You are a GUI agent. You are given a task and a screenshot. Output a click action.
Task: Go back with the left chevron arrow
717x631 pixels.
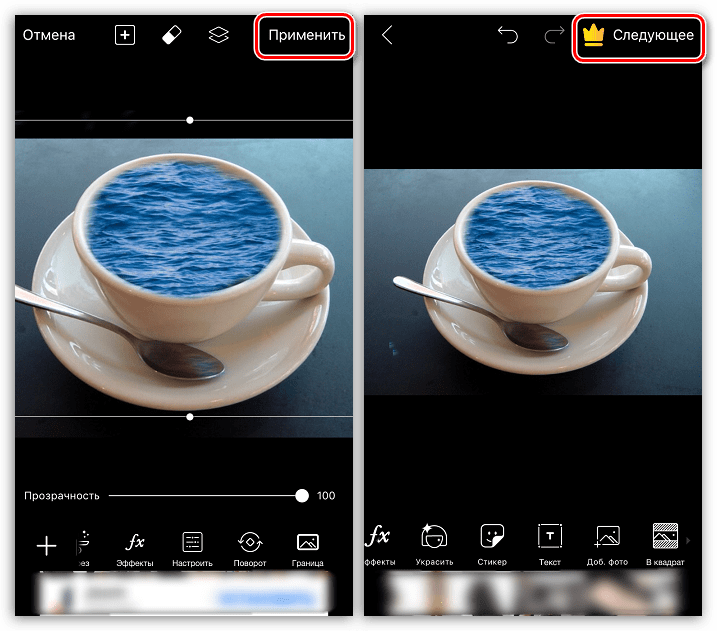[387, 35]
